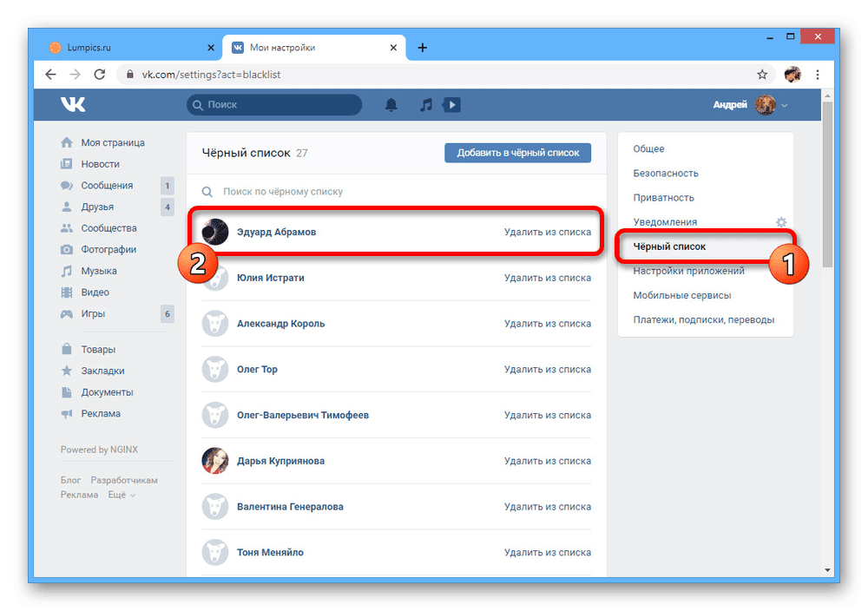Open Общее settings section
The height and width of the screenshot is (611, 868).
tap(648, 149)
